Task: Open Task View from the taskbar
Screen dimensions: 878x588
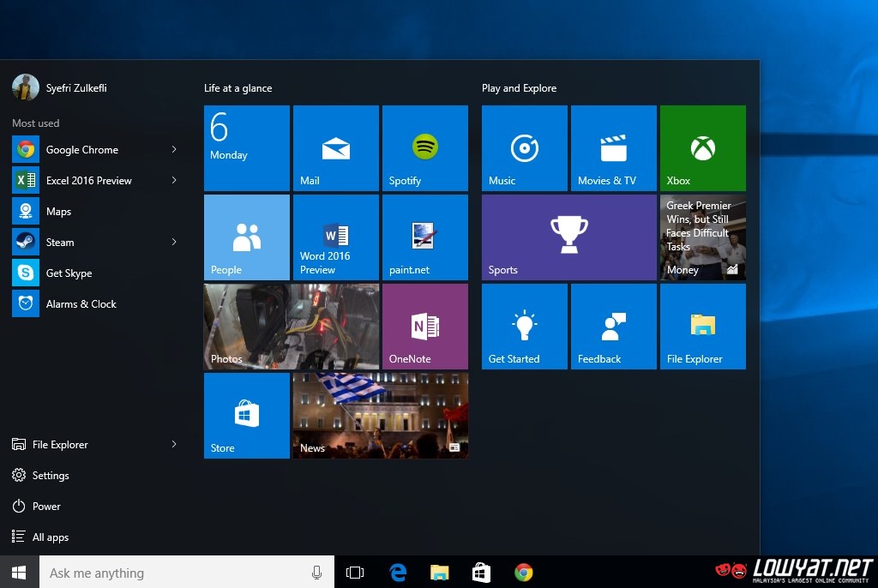Action: click(x=355, y=573)
